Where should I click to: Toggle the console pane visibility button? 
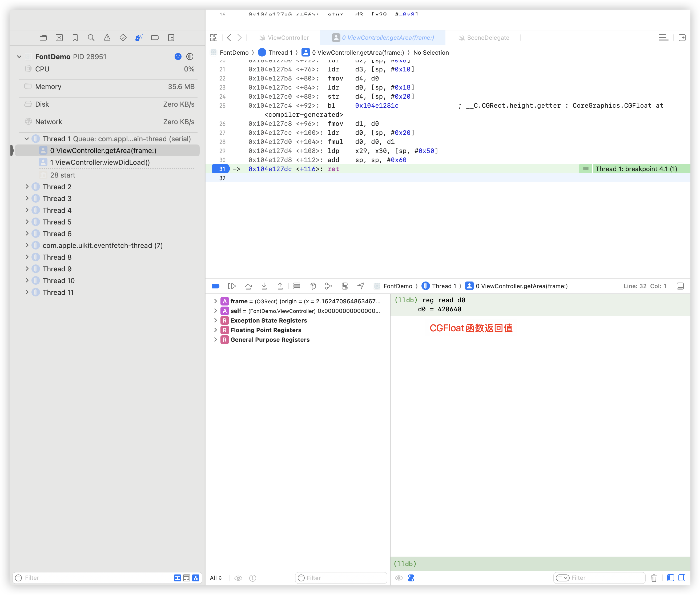click(x=682, y=578)
